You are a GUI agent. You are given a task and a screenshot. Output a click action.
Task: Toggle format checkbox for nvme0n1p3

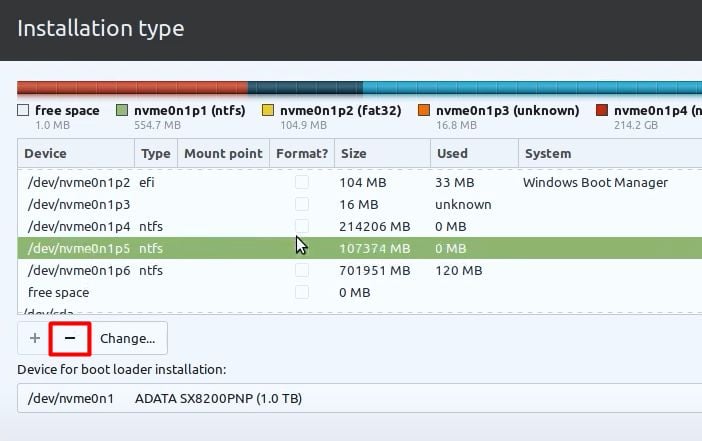point(301,205)
